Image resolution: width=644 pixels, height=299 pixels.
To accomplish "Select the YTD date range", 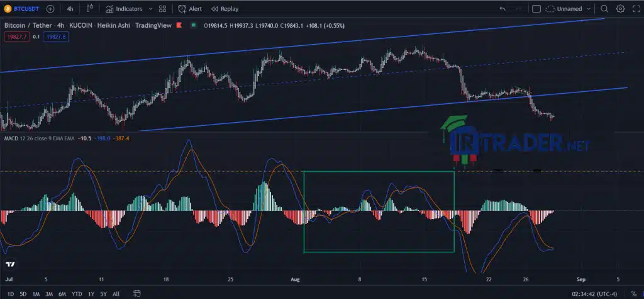I will tap(76, 294).
